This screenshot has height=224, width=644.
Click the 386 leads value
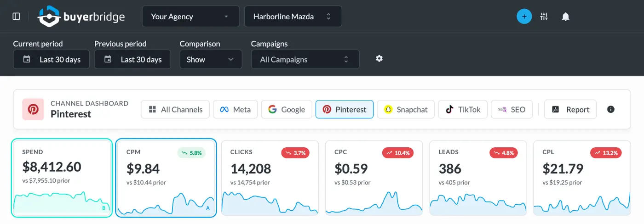tap(450, 168)
